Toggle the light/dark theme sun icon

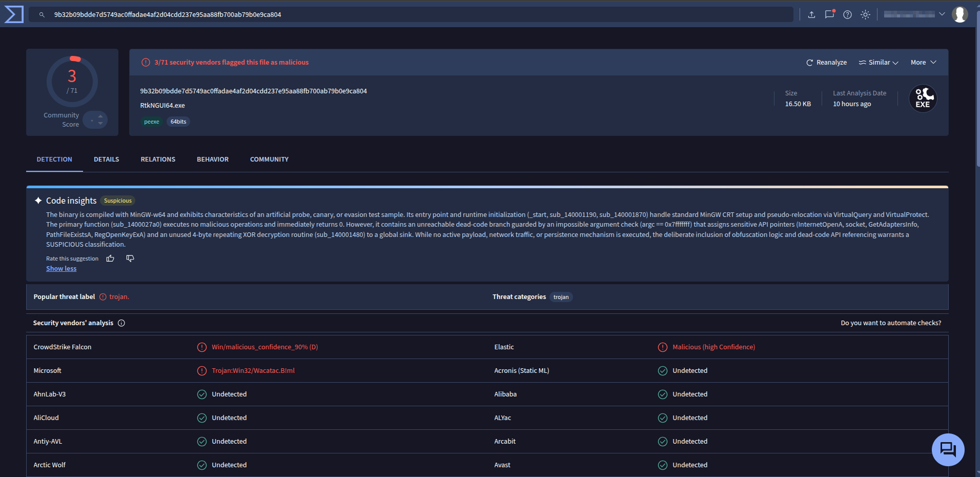[865, 14]
